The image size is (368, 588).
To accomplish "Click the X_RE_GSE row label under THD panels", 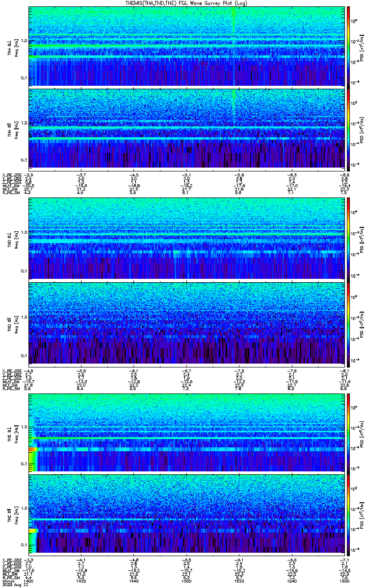I will tap(13, 370).
